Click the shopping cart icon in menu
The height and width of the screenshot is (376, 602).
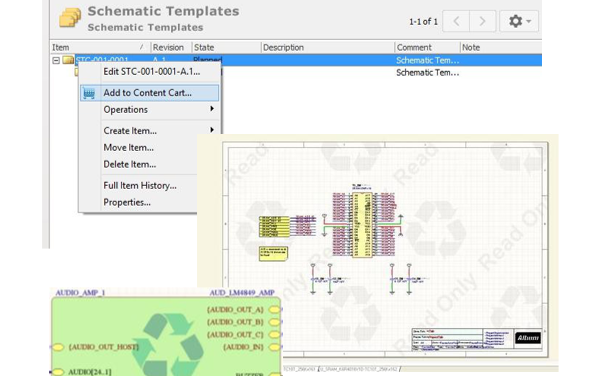tap(89, 93)
